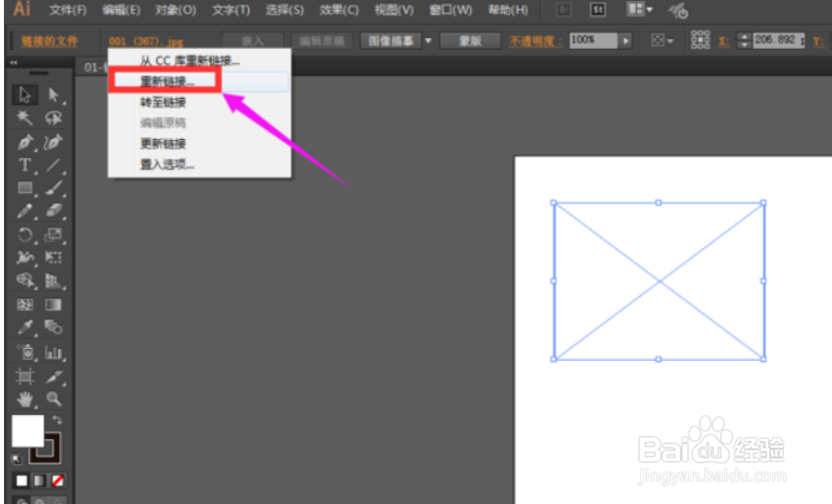Select the Zoom magnifier tool

[x=53, y=399]
